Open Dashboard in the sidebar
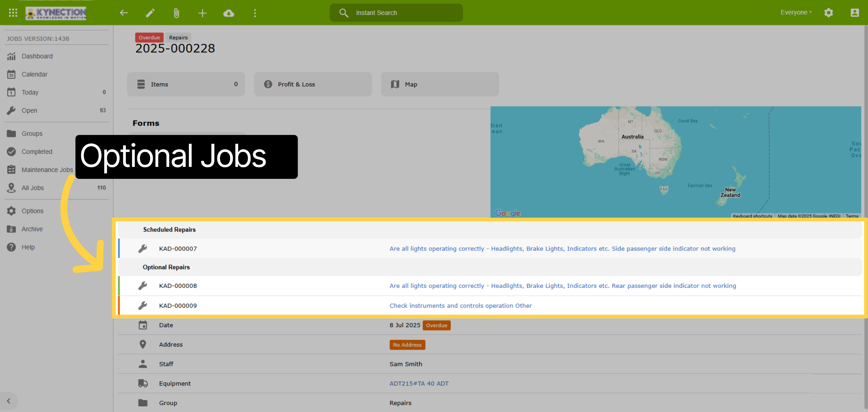868x412 pixels. coord(56,56)
